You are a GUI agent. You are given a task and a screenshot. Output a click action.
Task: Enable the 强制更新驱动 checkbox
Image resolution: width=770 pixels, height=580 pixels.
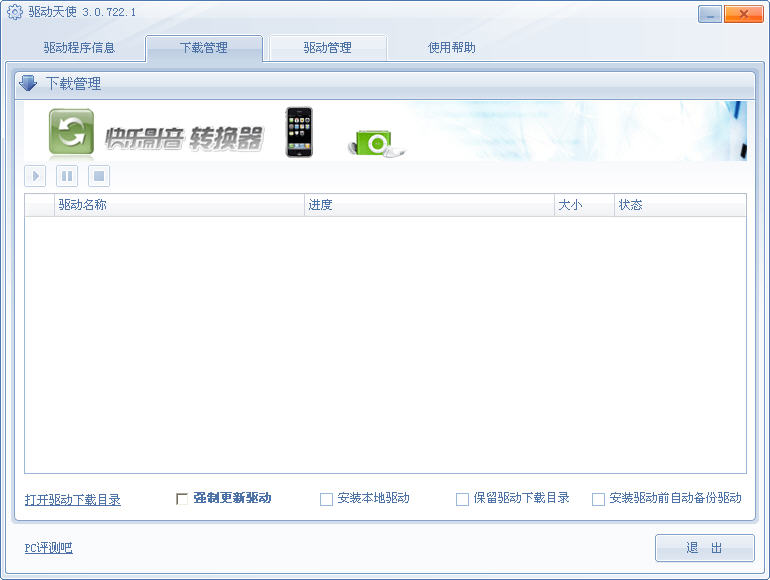182,499
